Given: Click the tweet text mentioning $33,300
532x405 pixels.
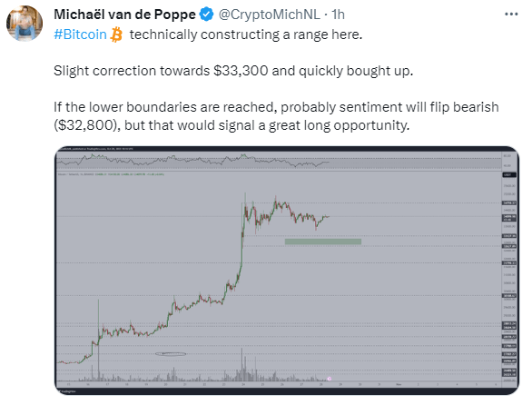Looking at the screenshot, I should (x=233, y=71).
